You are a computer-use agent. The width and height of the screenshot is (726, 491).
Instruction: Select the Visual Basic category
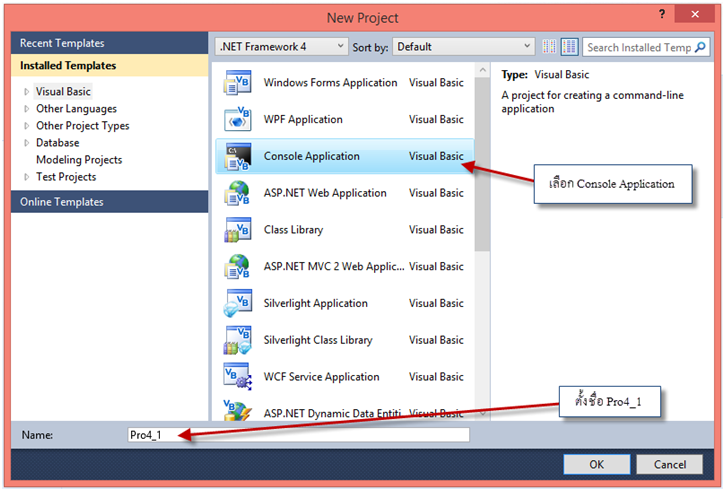[63, 92]
